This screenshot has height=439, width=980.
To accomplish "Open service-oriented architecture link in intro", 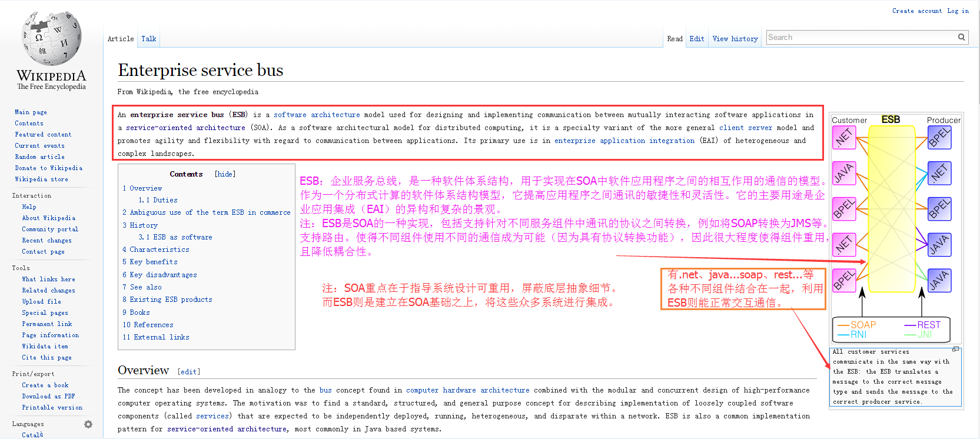I will tap(185, 128).
